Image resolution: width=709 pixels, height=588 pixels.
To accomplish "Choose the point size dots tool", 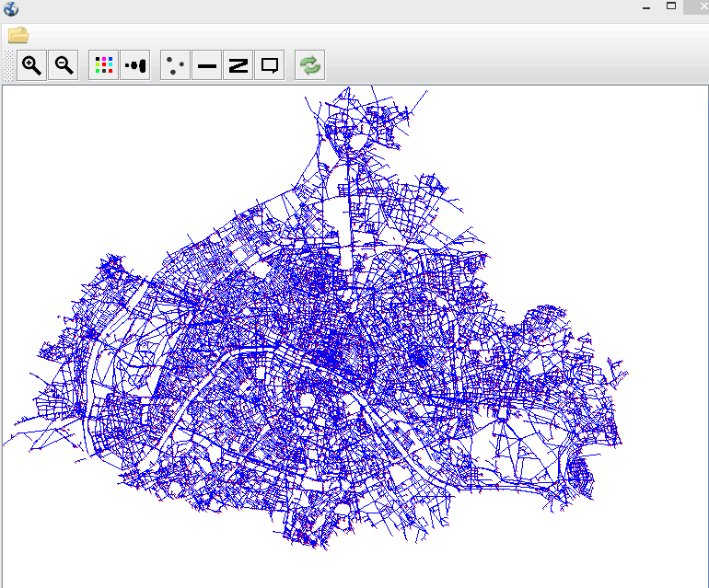I will point(135,65).
